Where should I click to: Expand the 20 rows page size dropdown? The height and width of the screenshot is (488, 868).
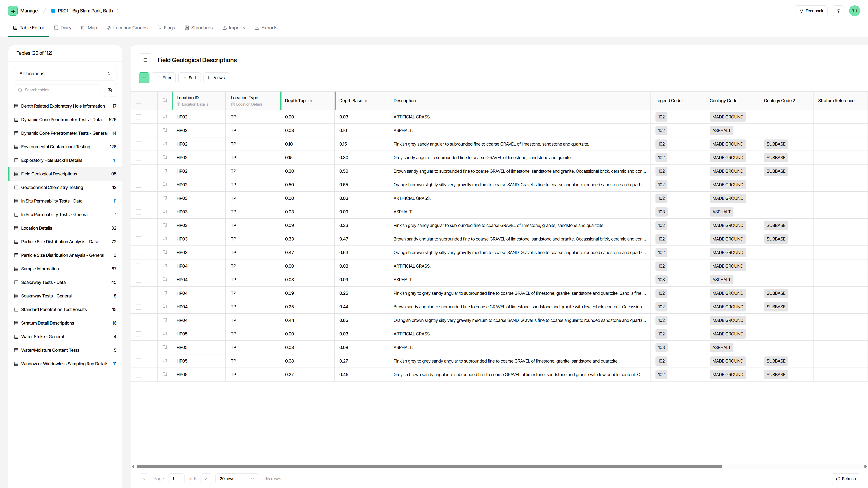click(x=237, y=479)
